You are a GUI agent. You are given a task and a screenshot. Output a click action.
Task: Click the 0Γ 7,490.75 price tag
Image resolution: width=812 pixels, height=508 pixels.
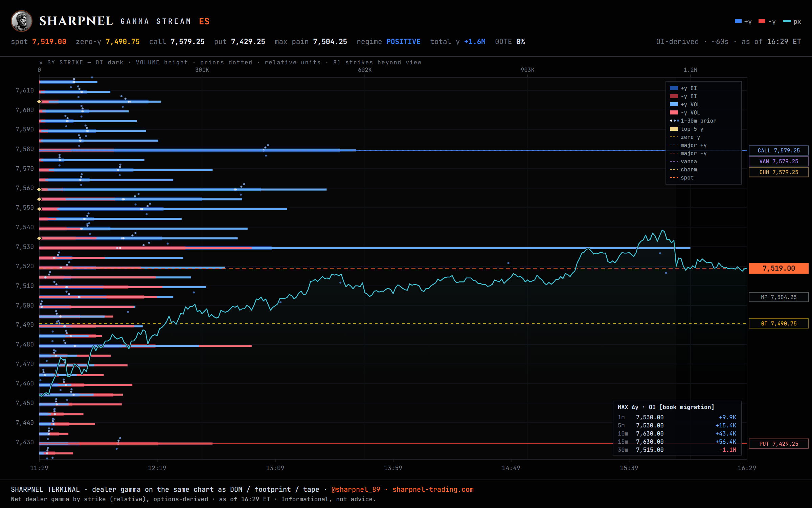pos(779,323)
